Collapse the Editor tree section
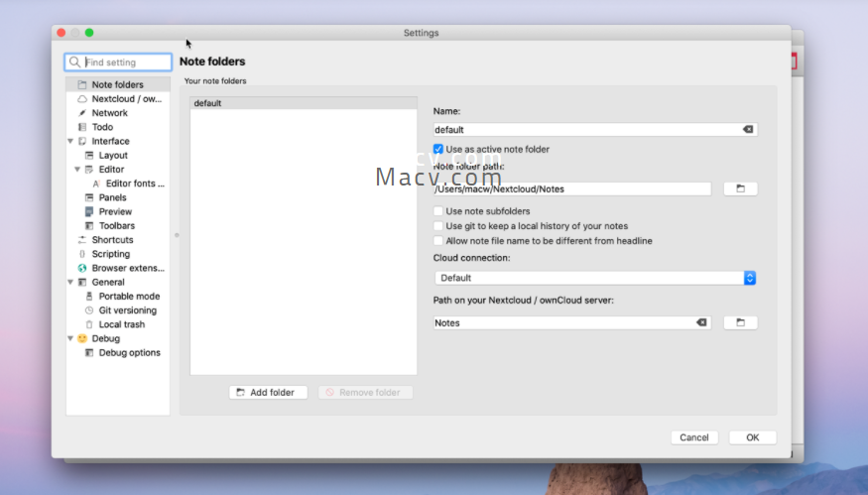This screenshot has width=868, height=495. tap(77, 170)
